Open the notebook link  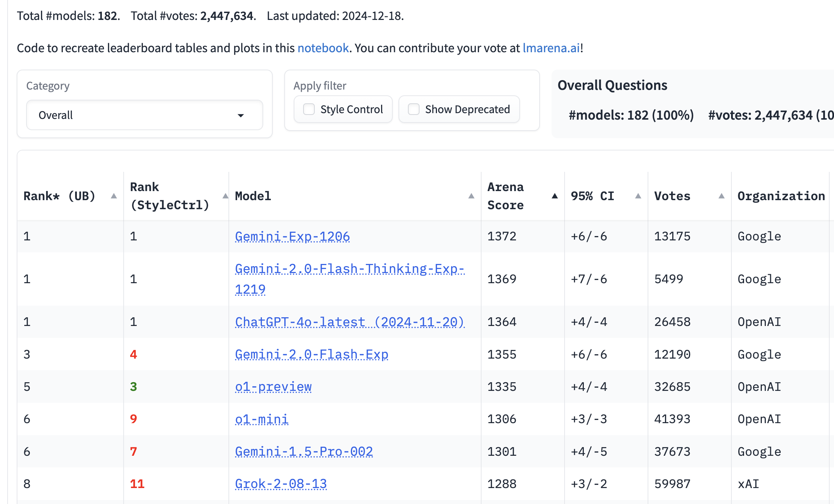(323, 48)
